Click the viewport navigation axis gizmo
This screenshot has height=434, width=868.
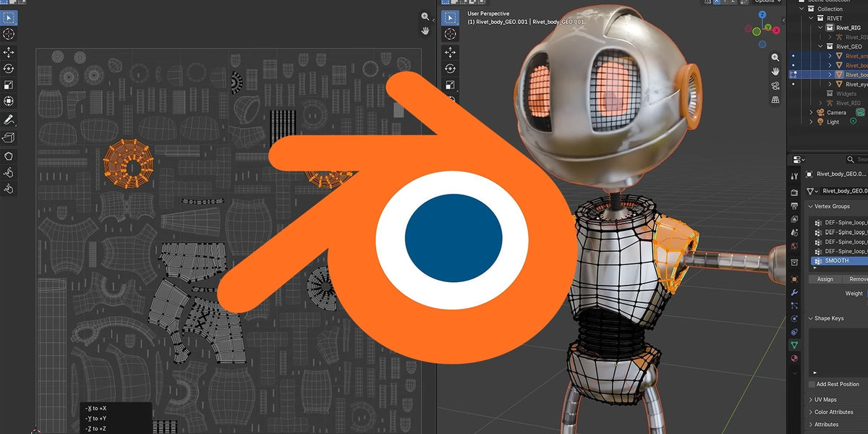[761, 31]
